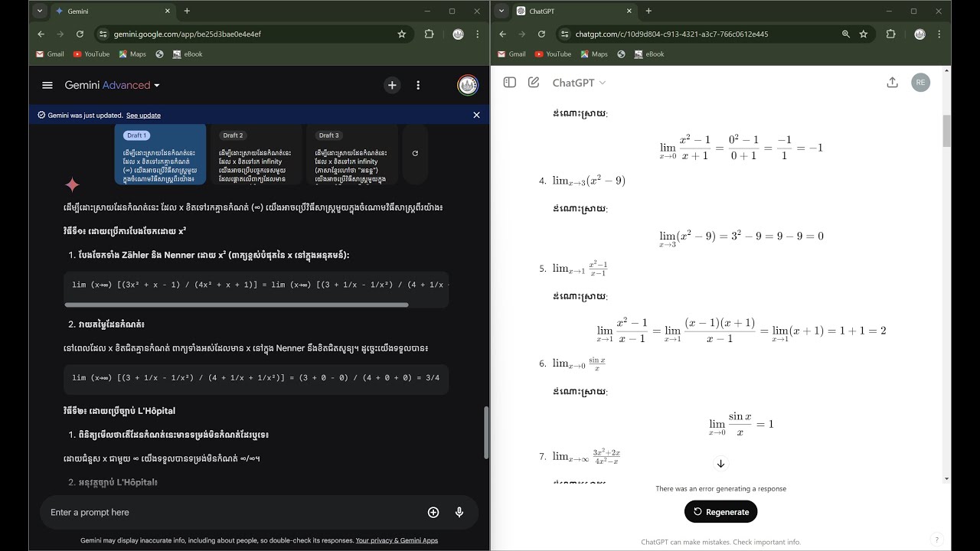Click the Gemini prompt input field
Image resolution: width=980 pixels, height=551 pixels.
[230, 513]
